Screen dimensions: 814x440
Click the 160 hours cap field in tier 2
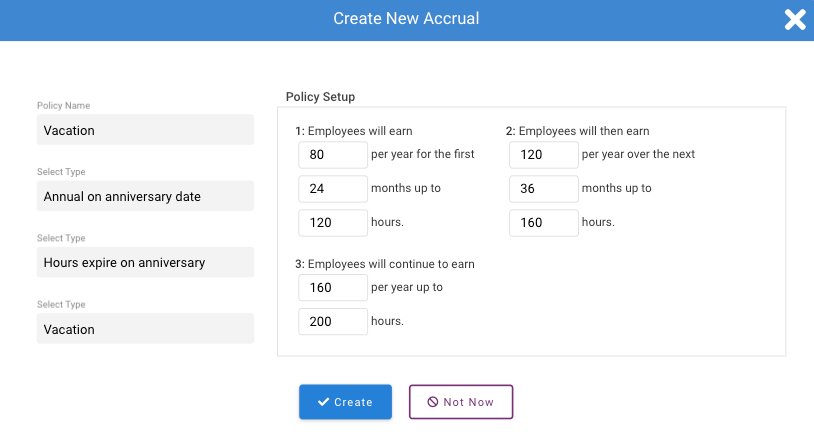[x=544, y=223]
